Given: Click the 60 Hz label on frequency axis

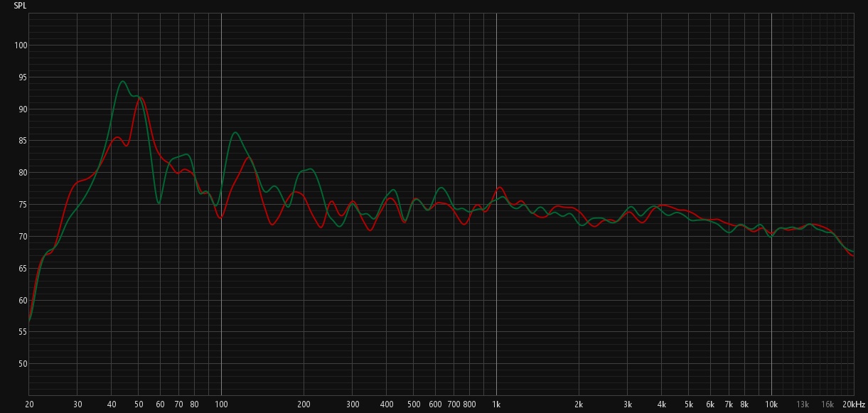Looking at the screenshot, I should tap(160, 404).
